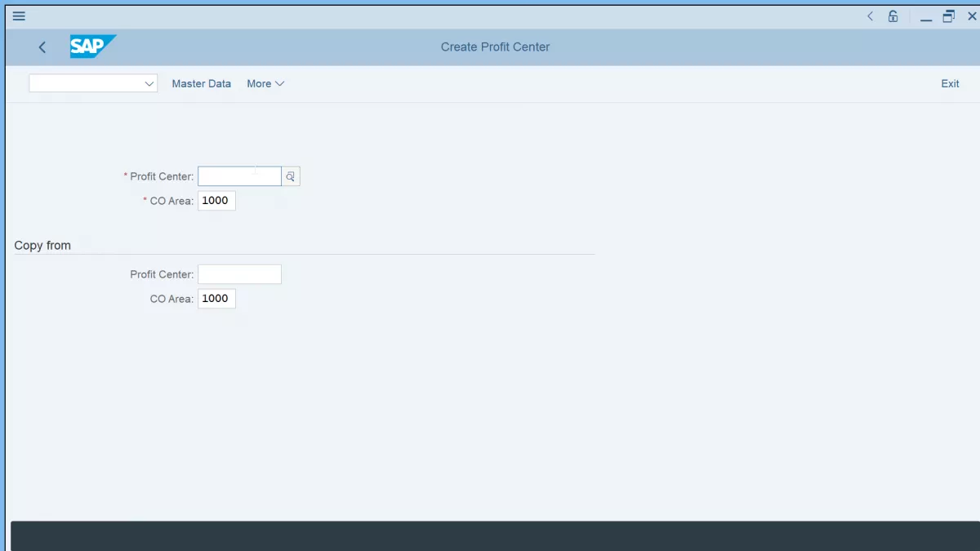Go back using the header arrow

tap(42, 47)
